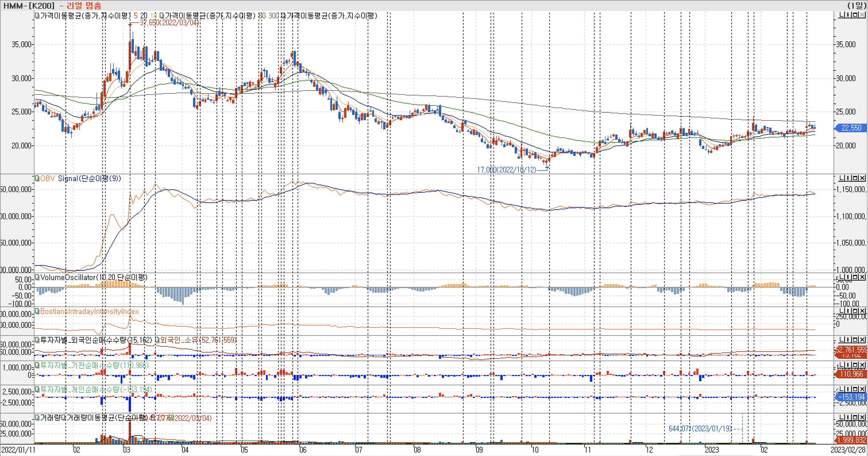Click the BostiansIntradayIntensityIndex legend label
Screen dimensions: 868x456
pos(89,311)
